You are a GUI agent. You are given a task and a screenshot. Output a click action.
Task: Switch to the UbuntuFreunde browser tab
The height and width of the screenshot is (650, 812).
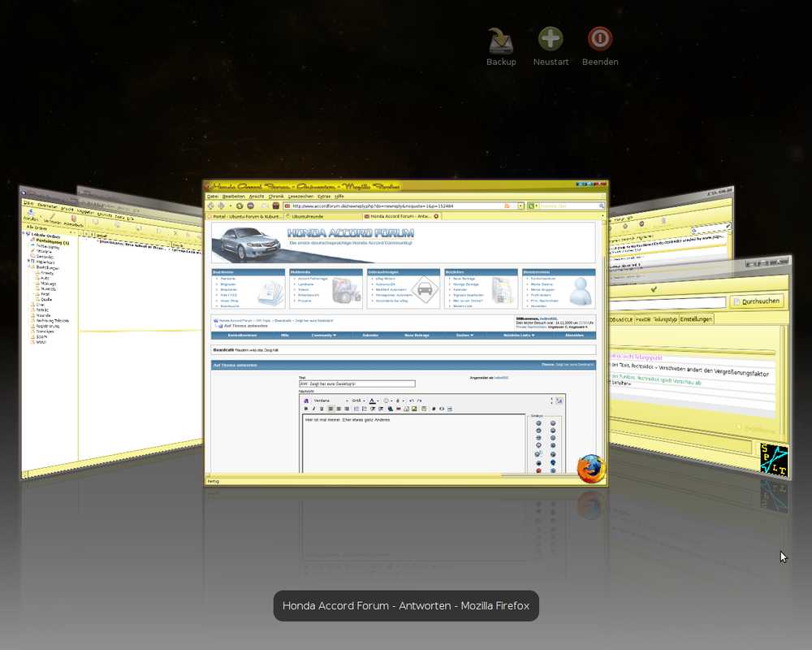click(309, 217)
